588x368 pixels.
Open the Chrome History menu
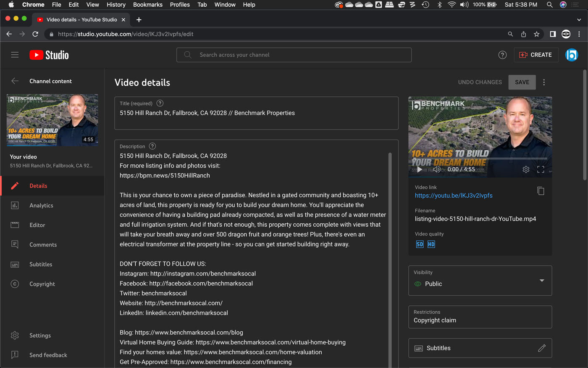pos(116,5)
